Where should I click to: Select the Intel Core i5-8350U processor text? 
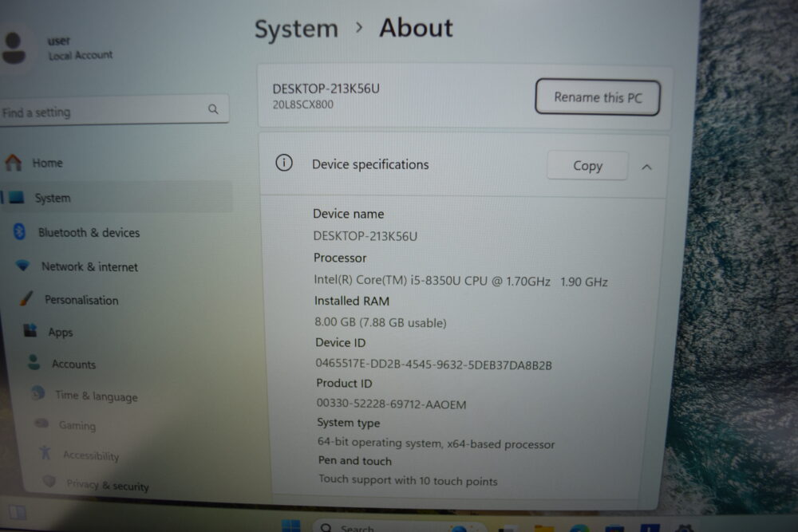pyautogui.click(x=460, y=281)
